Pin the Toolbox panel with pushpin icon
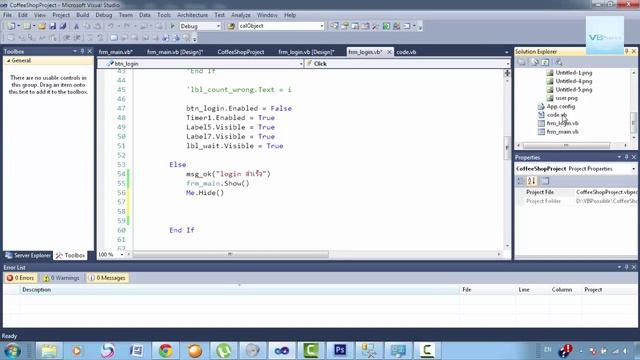Screen dimensions: 640x360 pyautogui.click(x=82, y=51)
